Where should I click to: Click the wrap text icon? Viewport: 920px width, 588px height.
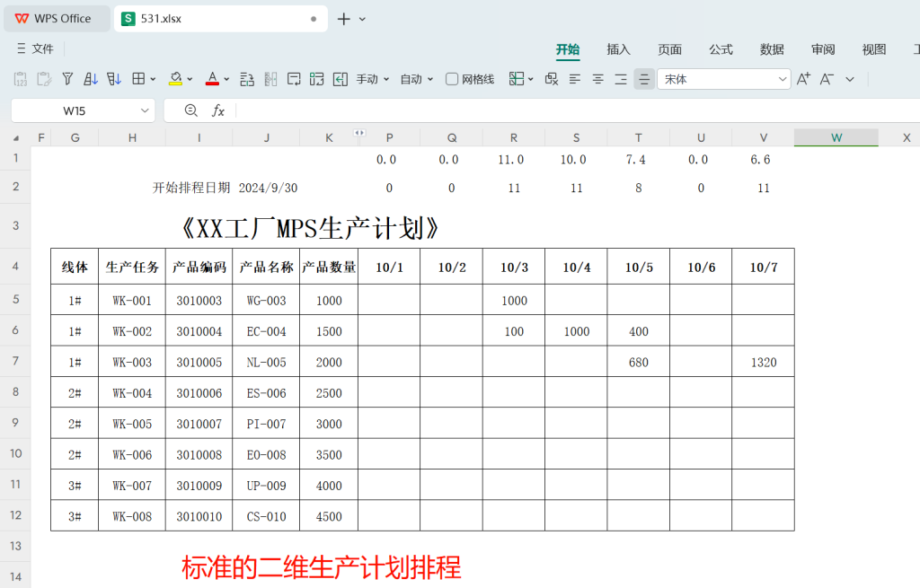pyautogui.click(x=294, y=79)
